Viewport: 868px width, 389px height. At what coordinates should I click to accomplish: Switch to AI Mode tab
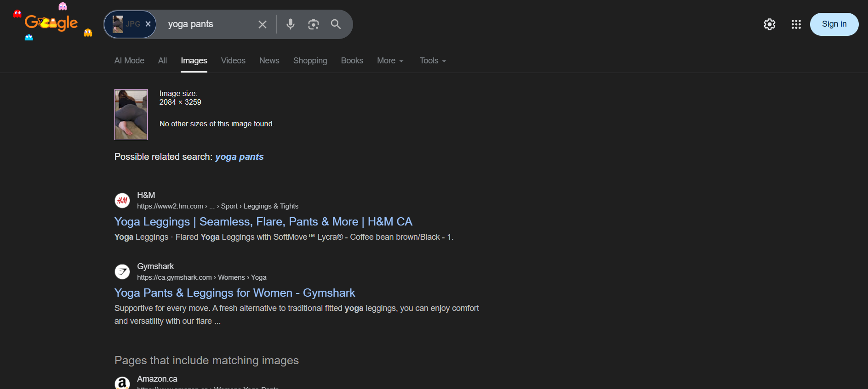tap(129, 61)
